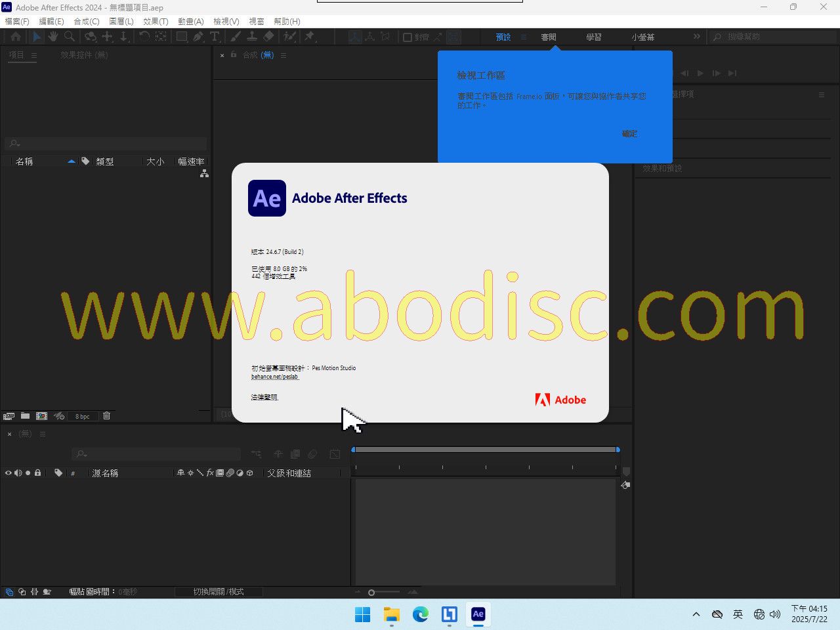Screen dimensions: 840x630
Task: Toggle the timeline audio speaker column header
Action: 18,472
